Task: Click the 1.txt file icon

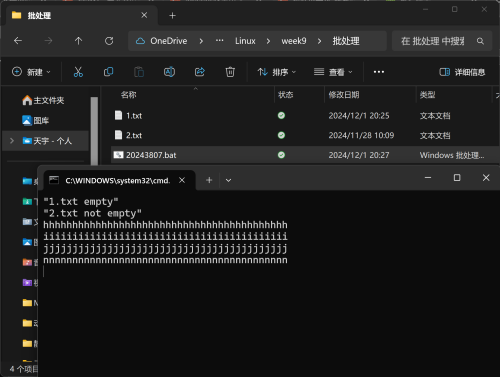Action: (x=118, y=115)
